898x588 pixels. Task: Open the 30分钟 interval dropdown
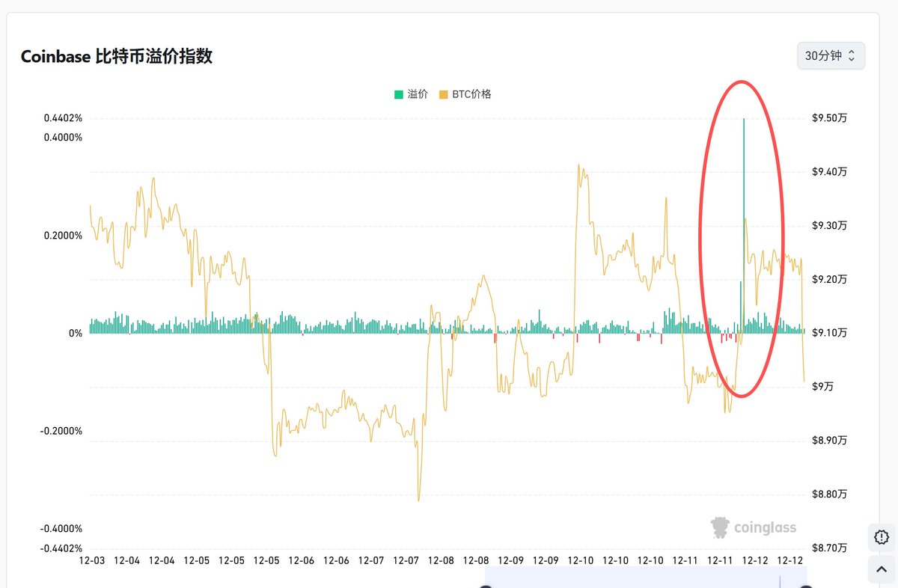831,56
